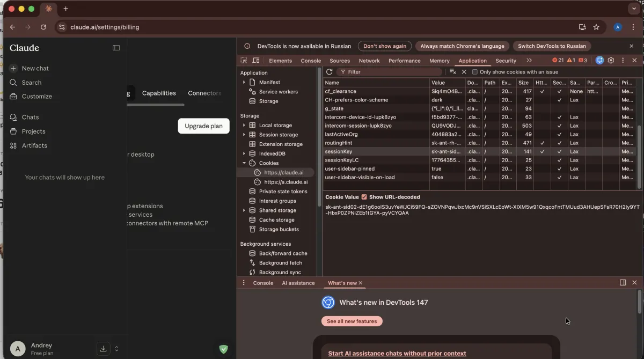
Task: Open the Chrome tab search dropdown
Action: 634,9
